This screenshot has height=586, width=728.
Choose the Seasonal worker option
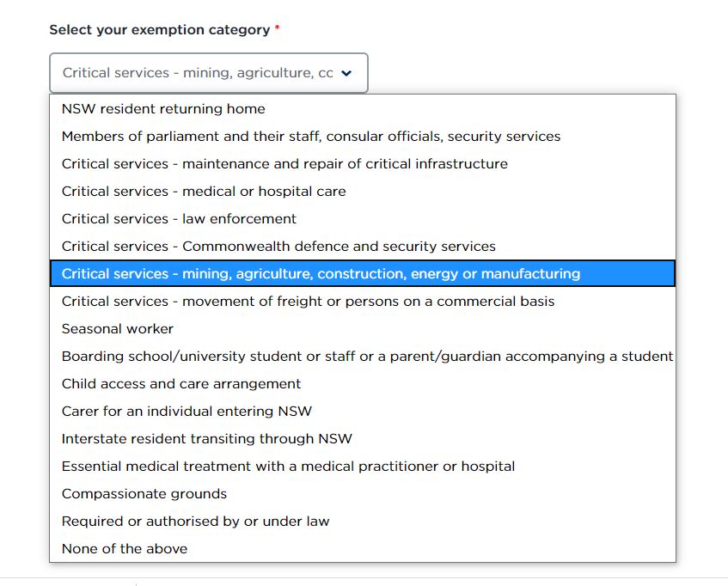pyautogui.click(x=116, y=328)
